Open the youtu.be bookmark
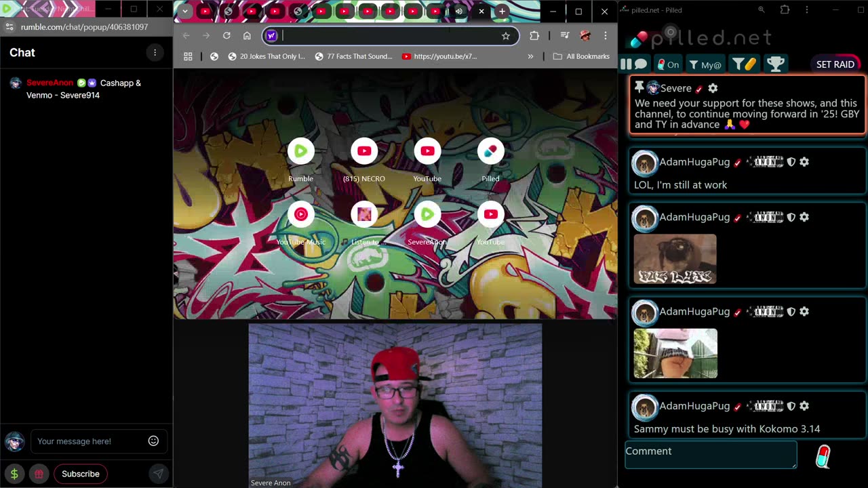The height and width of the screenshot is (488, 868). pyautogui.click(x=439, y=56)
